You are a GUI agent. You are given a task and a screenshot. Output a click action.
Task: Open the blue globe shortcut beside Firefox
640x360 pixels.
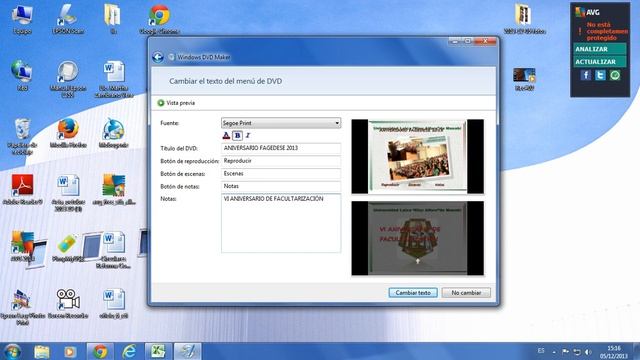[113, 133]
